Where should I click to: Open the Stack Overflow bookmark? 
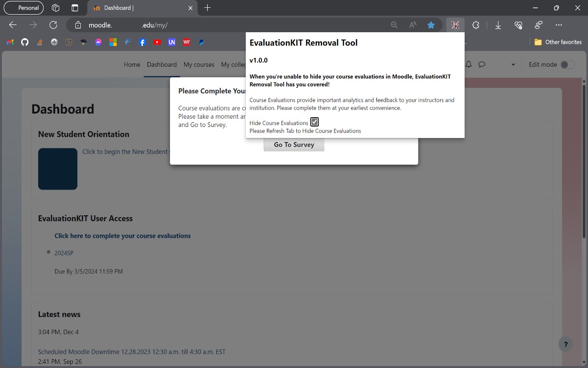40,42
